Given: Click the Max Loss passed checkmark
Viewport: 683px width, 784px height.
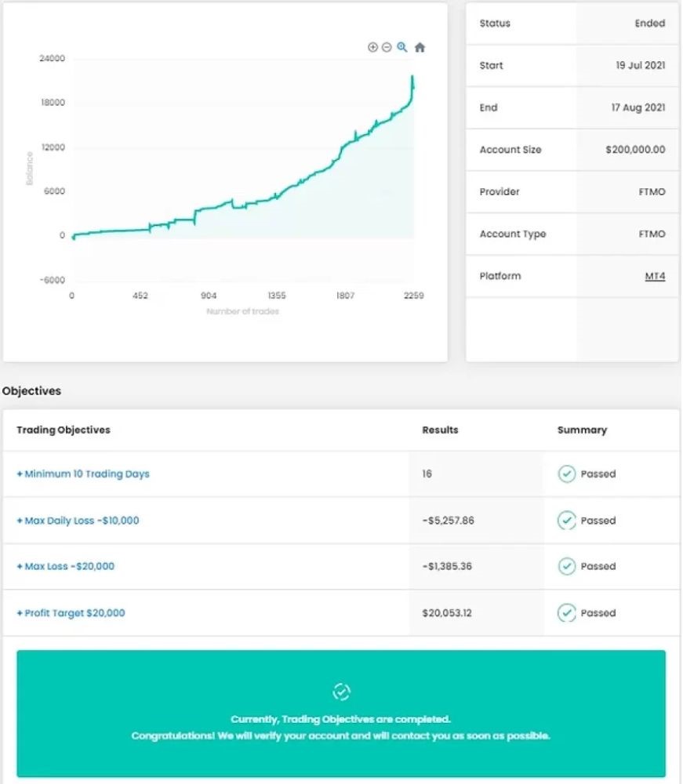Looking at the screenshot, I should [x=566, y=566].
